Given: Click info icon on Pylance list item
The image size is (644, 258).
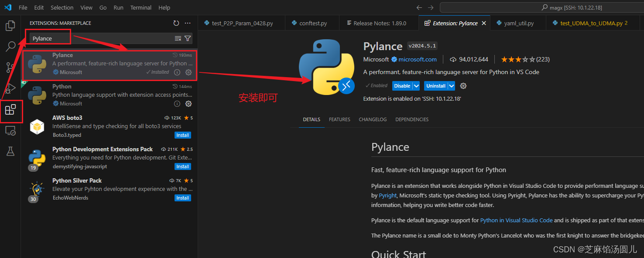Looking at the screenshot, I should click(177, 72).
